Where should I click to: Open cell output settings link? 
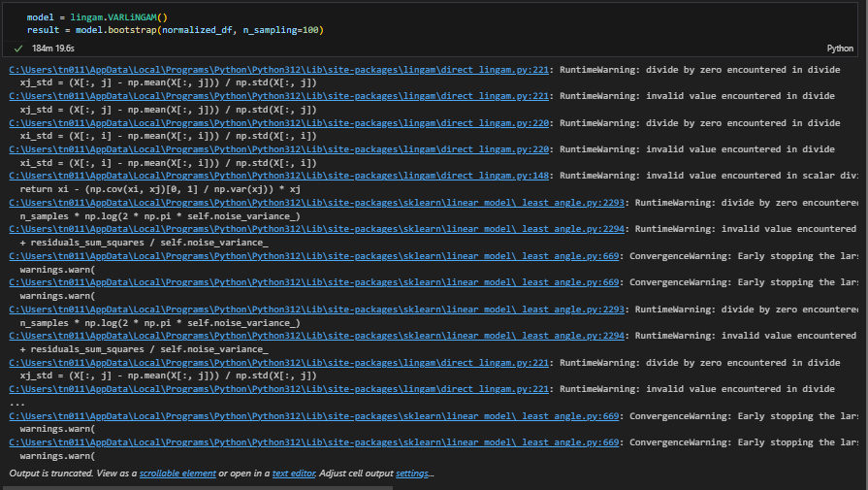tap(411, 474)
